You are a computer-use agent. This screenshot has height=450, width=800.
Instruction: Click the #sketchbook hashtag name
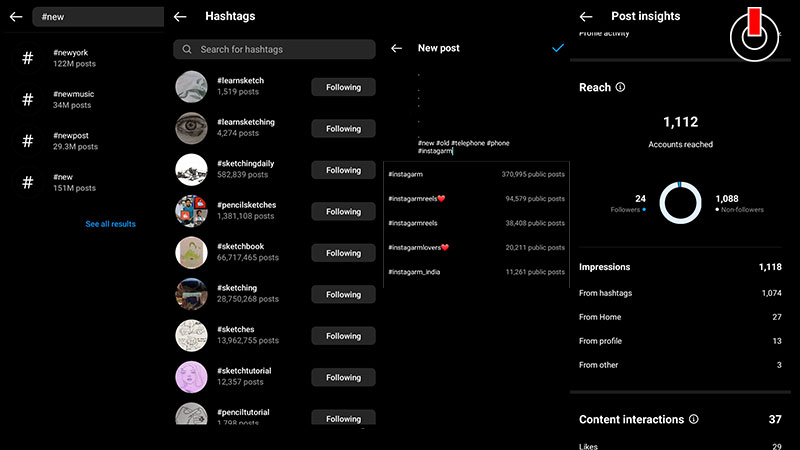click(x=240, y=246)
